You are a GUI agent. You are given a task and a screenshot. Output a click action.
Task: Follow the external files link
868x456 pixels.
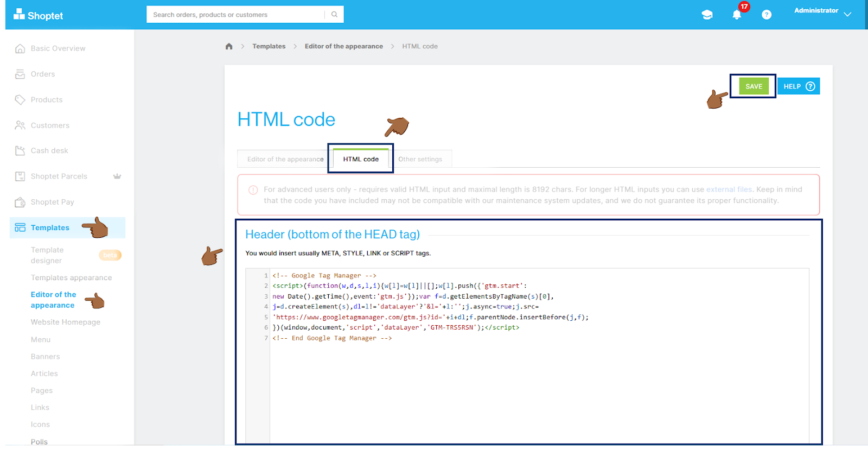point(729,189)
